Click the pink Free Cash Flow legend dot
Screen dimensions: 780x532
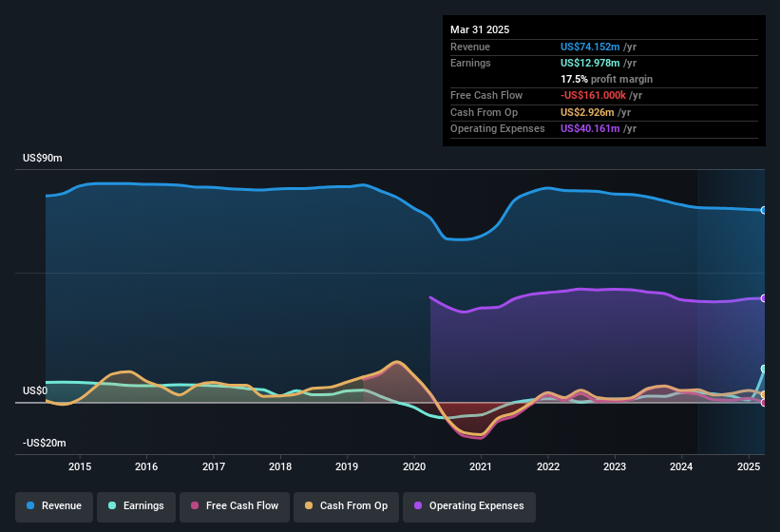pyautogui.click(x=195, y=505)
